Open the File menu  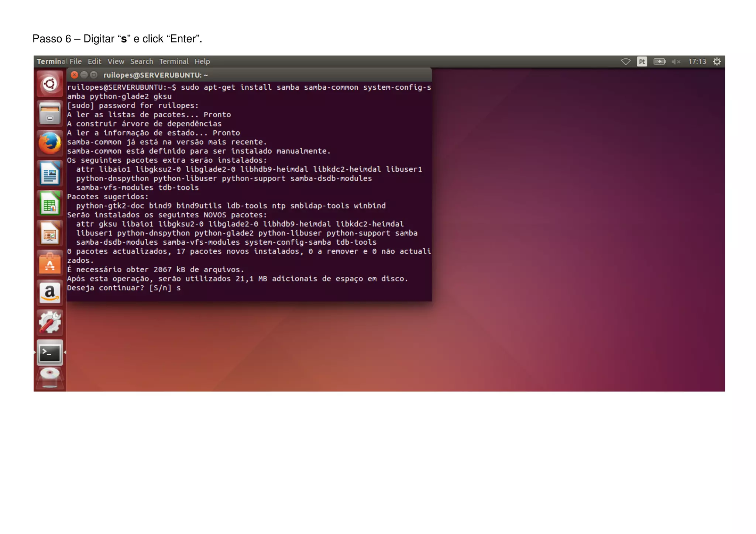click(x=76, y=62)
